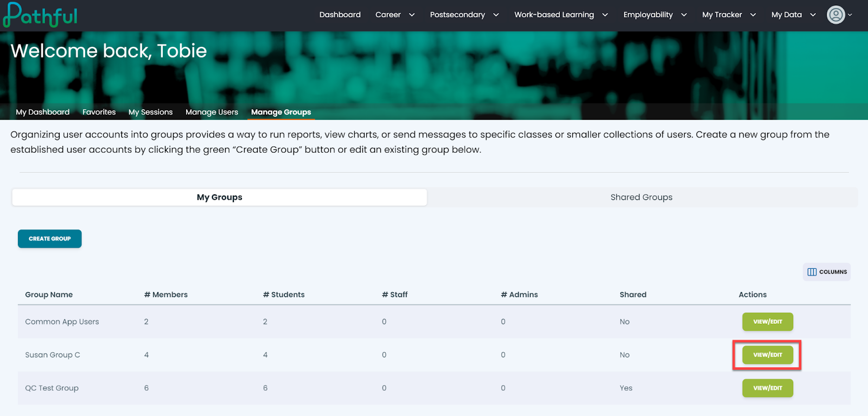Open the Favorites tab
The width and height of the screenshot is (868, 416).
(x=99, y=112)
